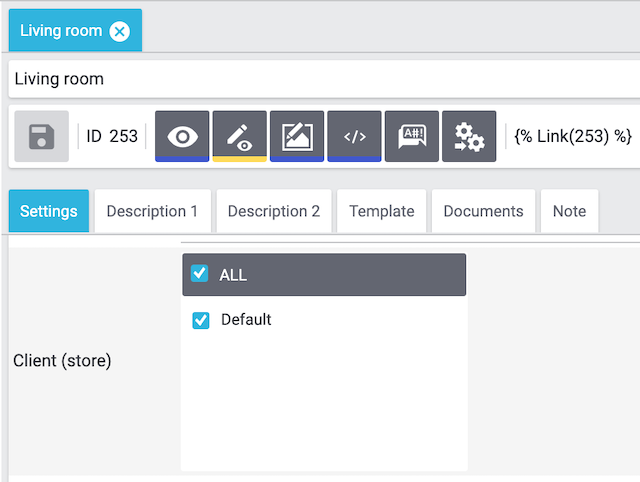
Task: Click the code brackets icon
Action: (354, 136)
